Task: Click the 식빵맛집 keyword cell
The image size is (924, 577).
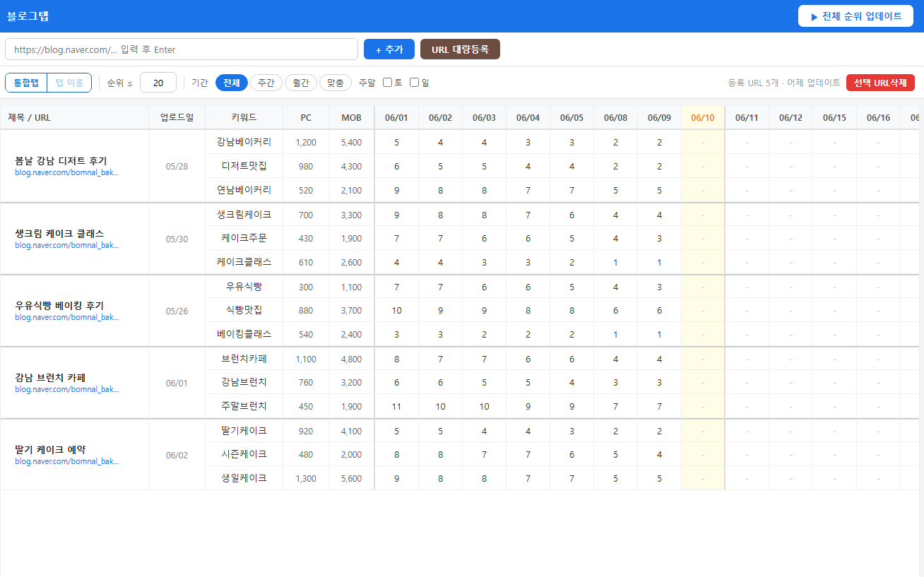Action: click(244, 310)
